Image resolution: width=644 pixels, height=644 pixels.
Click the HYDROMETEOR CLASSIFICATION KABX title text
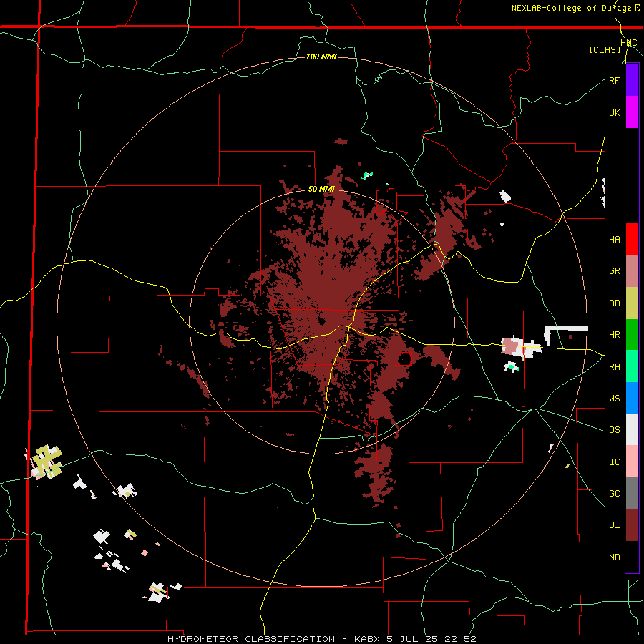pos(321,639)
